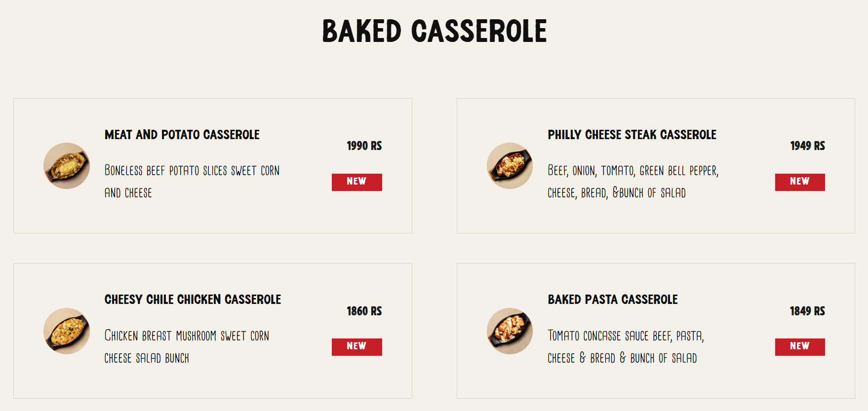Click the Baked Pasta Casserole heading
The image size is (868, 411).
click(613, 299)
